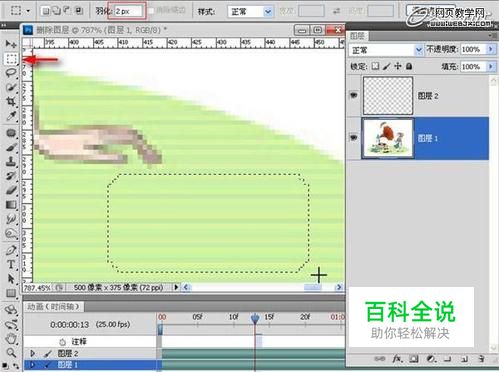Click the 不透明度 100% value field

473,49
